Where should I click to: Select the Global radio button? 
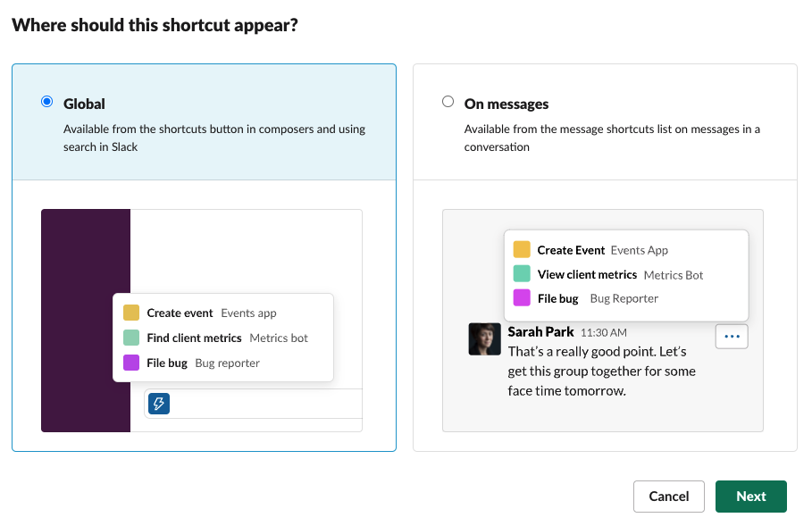pyautogui.click(x=46, y=102)
